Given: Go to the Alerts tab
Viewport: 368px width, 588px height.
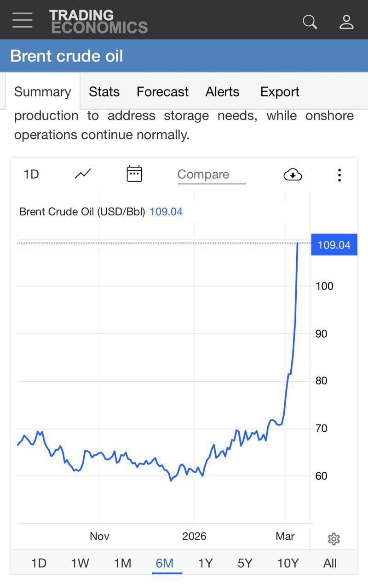Looking at the screenshot, I should point(222,91).
